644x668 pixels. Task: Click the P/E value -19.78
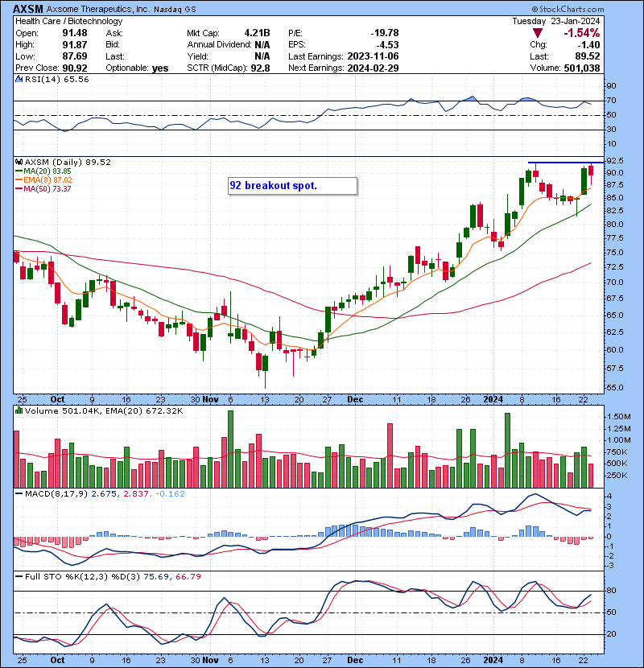point(385,33)
